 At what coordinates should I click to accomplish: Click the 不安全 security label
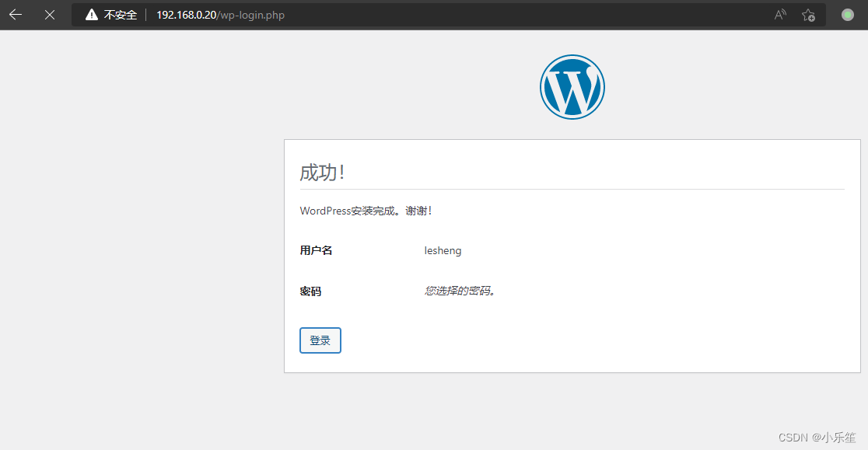(120, 15)
